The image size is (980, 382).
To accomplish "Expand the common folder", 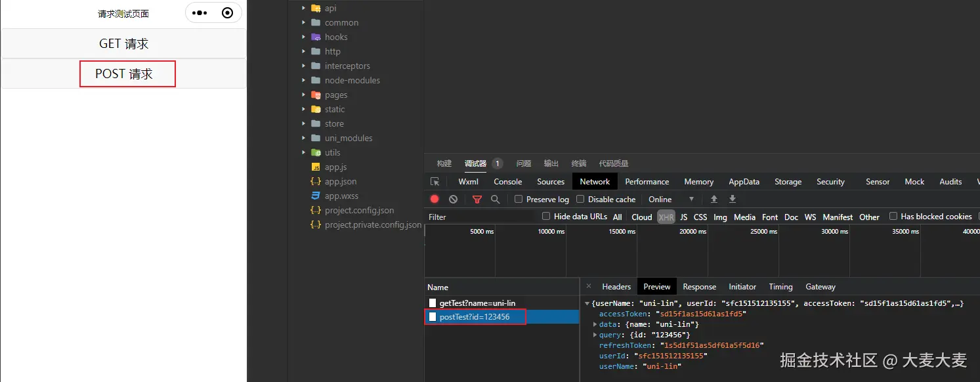I will tap(303, 23).
